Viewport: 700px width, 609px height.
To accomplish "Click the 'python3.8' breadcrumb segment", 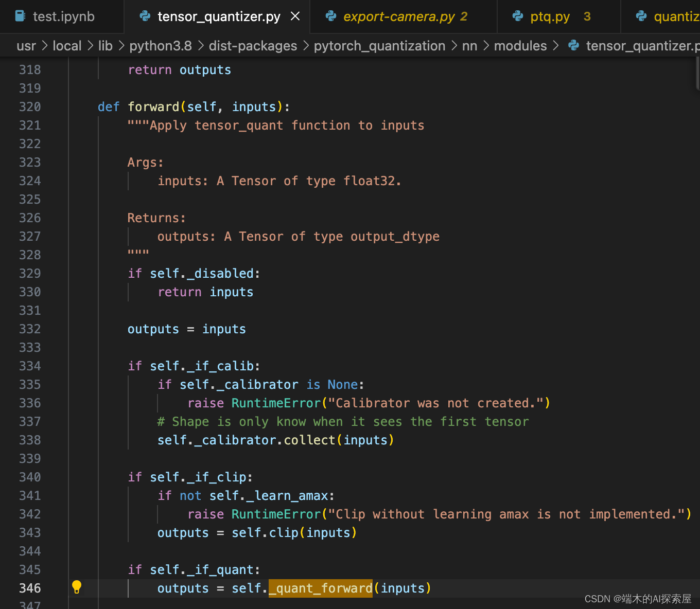I will coord(161,46).
